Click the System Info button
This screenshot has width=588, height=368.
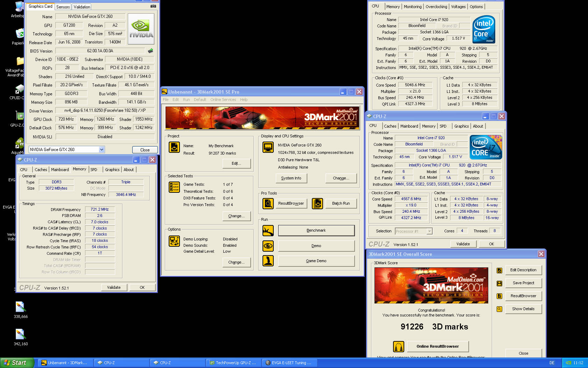(x=291, y=178)
